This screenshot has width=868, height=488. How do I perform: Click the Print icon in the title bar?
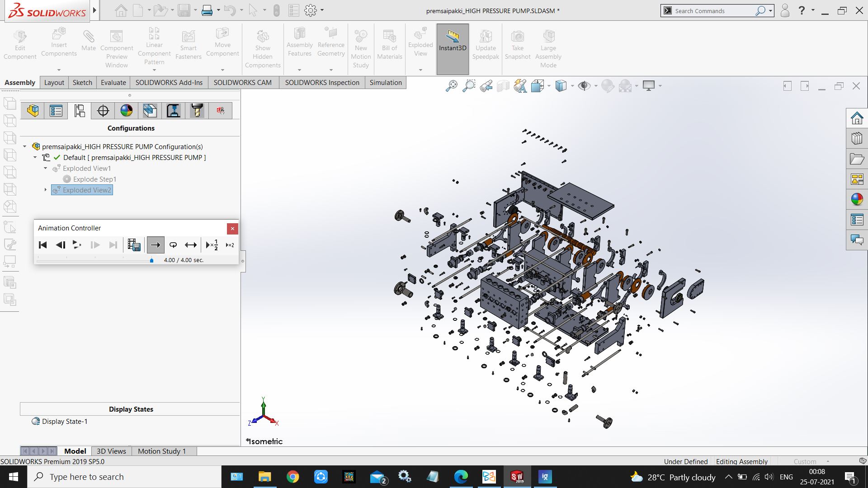(207, 10)
